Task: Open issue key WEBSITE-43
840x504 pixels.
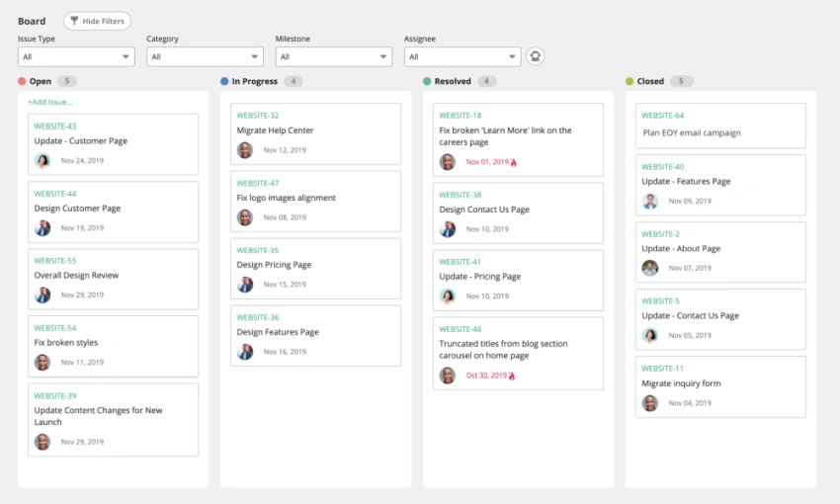Action: coord(55,126)
